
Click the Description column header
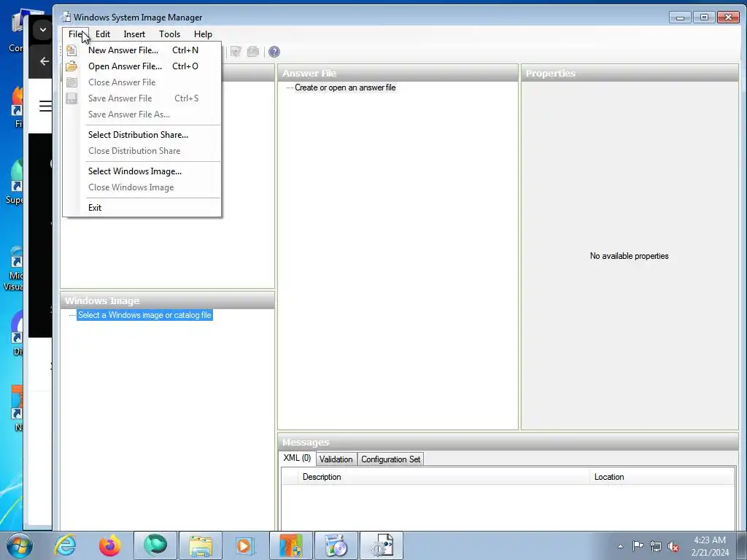[444, 477]
